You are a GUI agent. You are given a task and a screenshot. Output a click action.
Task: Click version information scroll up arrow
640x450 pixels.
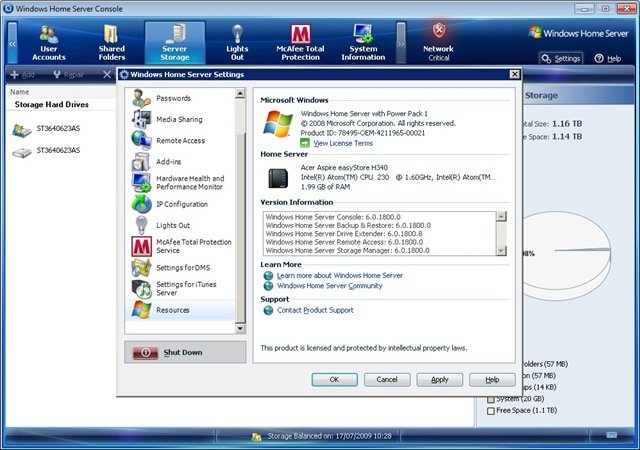click(501, 216)
